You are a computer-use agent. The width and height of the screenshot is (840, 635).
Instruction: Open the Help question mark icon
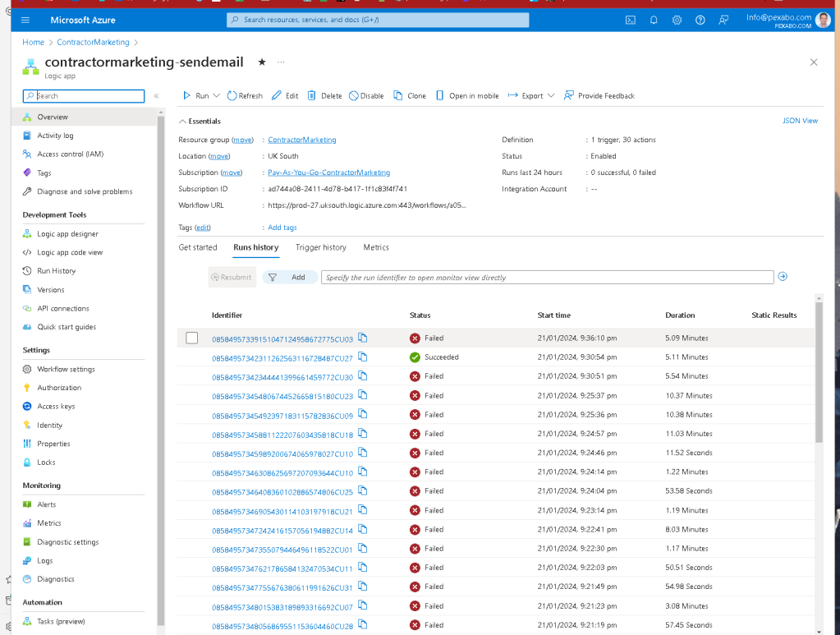(700, 21)
